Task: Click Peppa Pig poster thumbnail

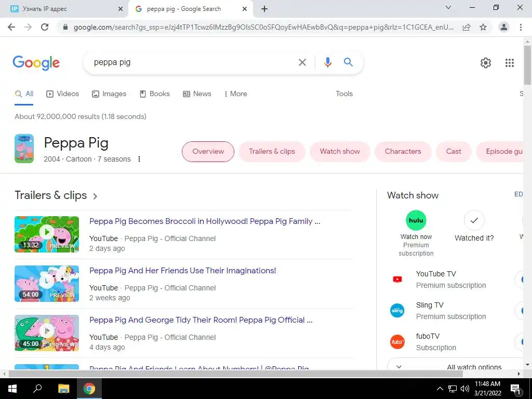Action: [24, 149]
